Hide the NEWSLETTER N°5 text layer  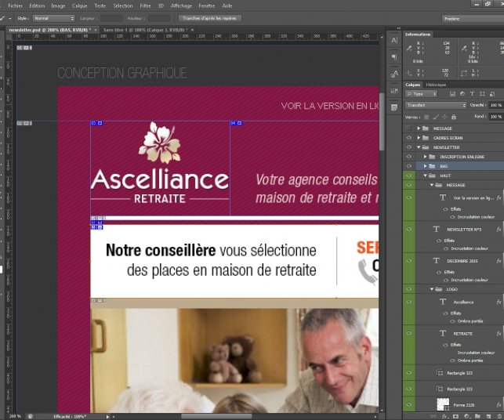click(408, 229)
